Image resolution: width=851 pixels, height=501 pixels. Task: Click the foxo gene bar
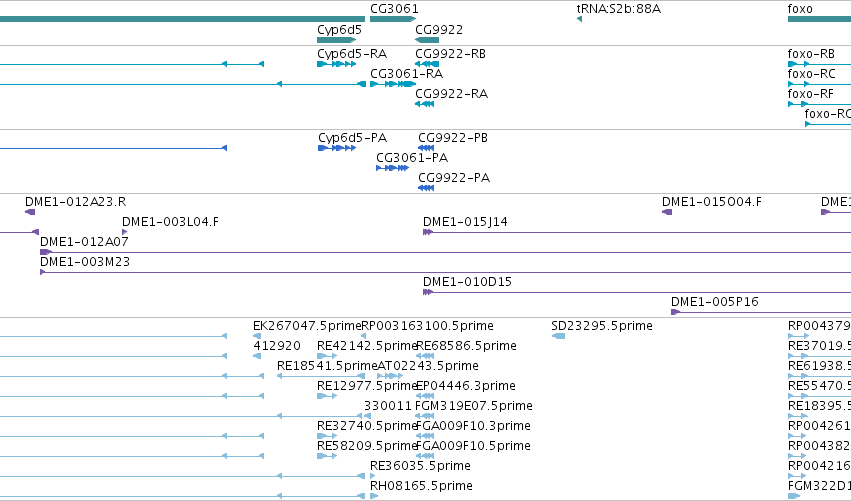819,19
